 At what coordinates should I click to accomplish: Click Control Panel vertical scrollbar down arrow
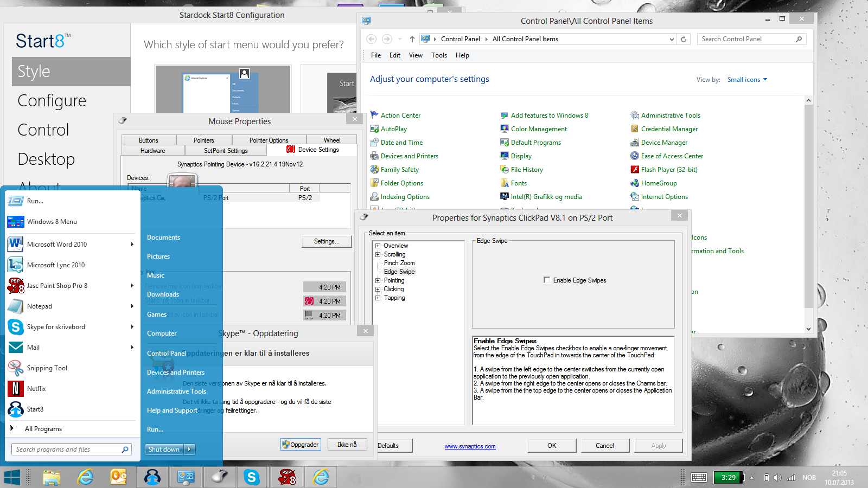(x=808, y=329)
